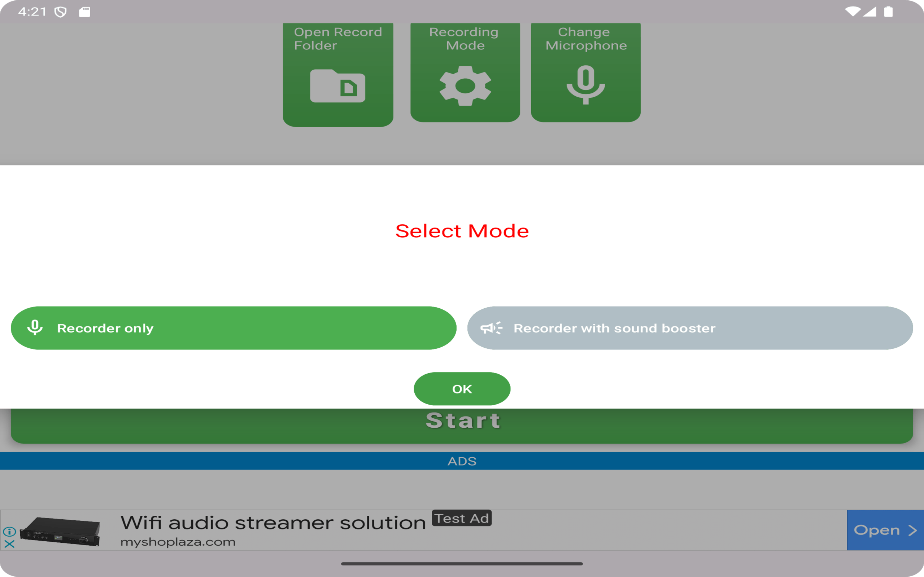Open the Wifi audio streamer ad headline
The width and height of the screenshot is (924, 577).
[x=273, y=523]
